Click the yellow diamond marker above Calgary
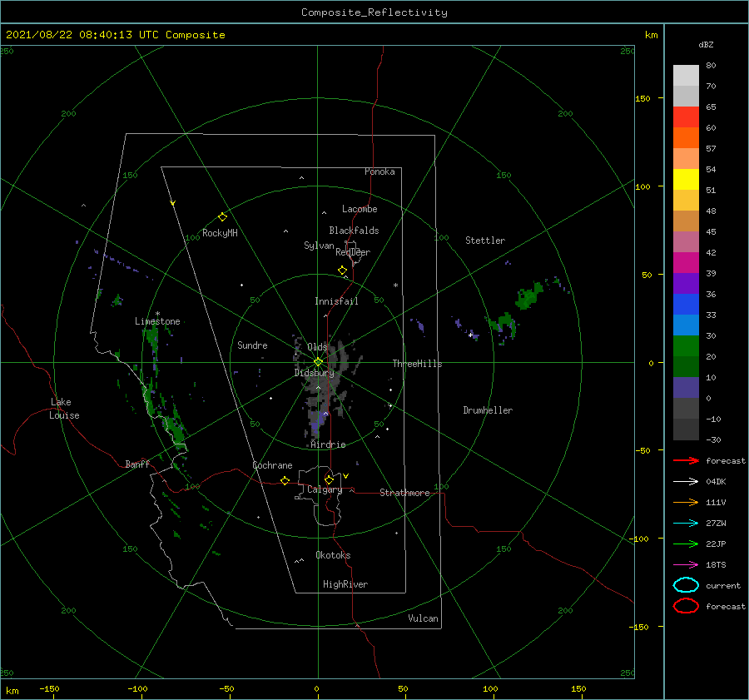The width and height of the screenshot is (749, 700). click(329, 479)
